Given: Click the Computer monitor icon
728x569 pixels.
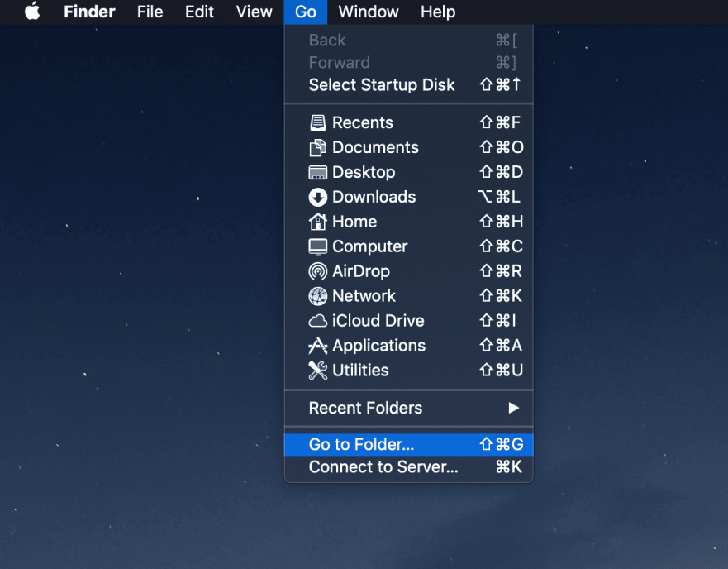Looking at the screenshot, I should (317, 246).
